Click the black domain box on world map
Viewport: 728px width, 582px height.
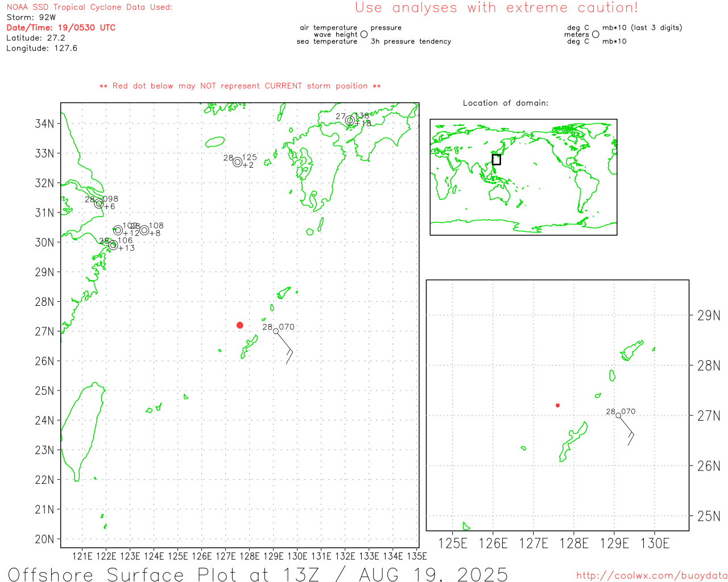pos(497,160)
